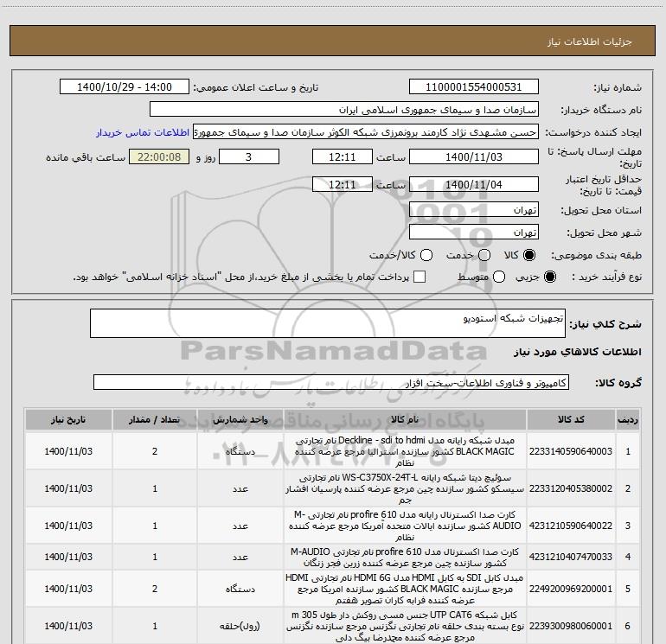This screenshot has width=666, height=644.
Task: Click the response deadline date 1400/11/03 field
Action: click(474, 157)
